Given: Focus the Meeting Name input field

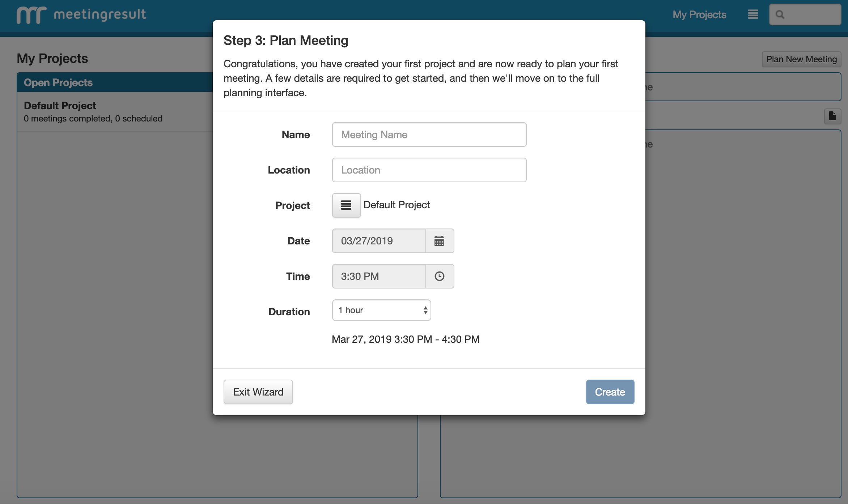Looking at the screenshot, I should click(x=429, y=134).
